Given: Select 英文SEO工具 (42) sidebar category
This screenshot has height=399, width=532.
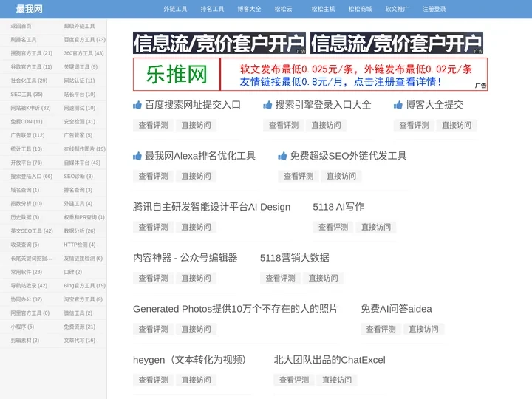Looking at the screenshot, I should coord(32,231).
